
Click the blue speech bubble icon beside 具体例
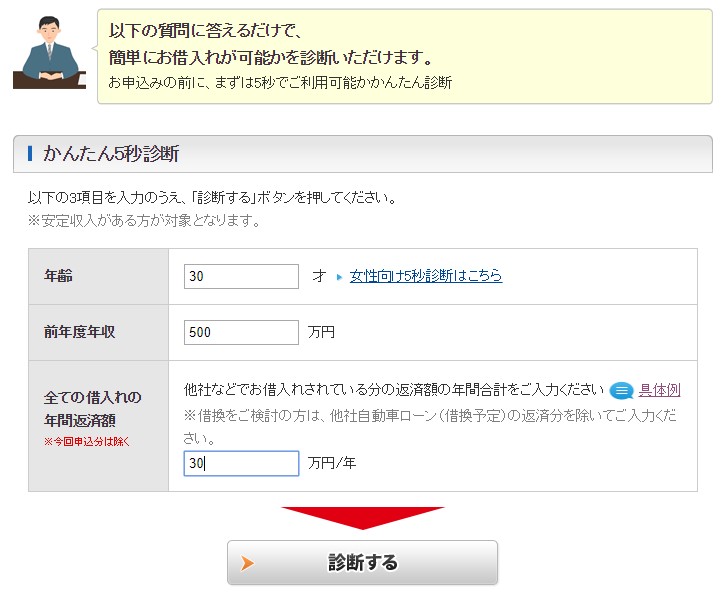coord(621,391)
